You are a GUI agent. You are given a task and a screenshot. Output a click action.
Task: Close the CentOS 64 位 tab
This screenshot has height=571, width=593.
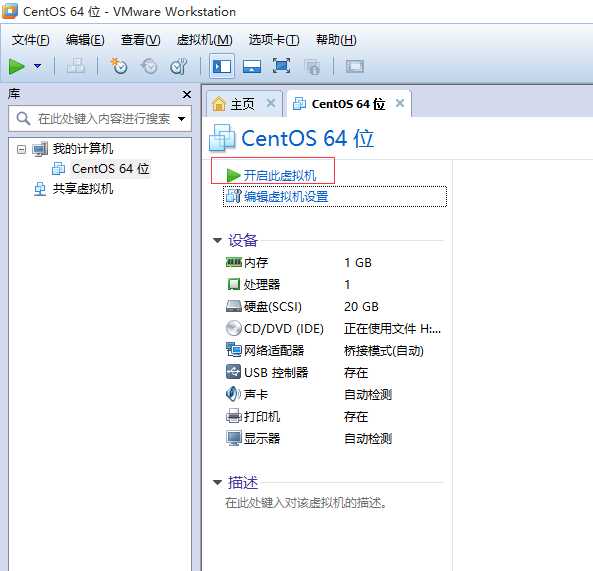coord(400,103)
